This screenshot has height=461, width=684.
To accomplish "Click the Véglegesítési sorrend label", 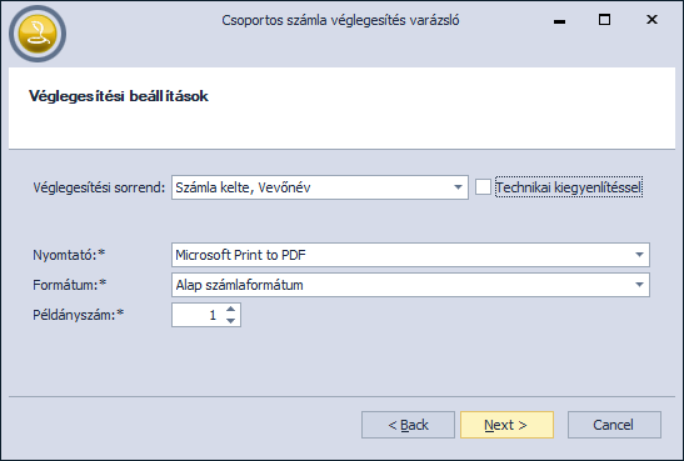I will click(98, 187).
